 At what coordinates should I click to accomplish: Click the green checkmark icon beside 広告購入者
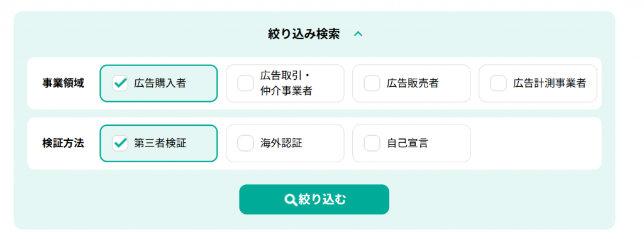[120, 84]
